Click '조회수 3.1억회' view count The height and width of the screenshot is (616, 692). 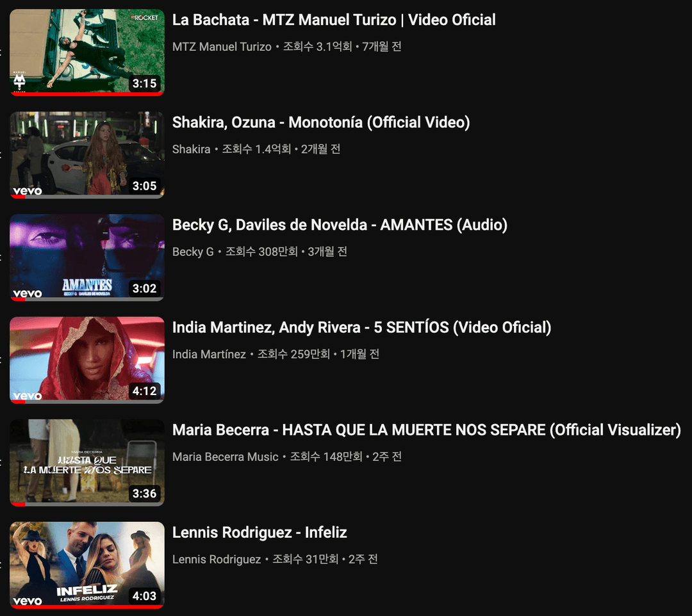(x=317, y=47)
